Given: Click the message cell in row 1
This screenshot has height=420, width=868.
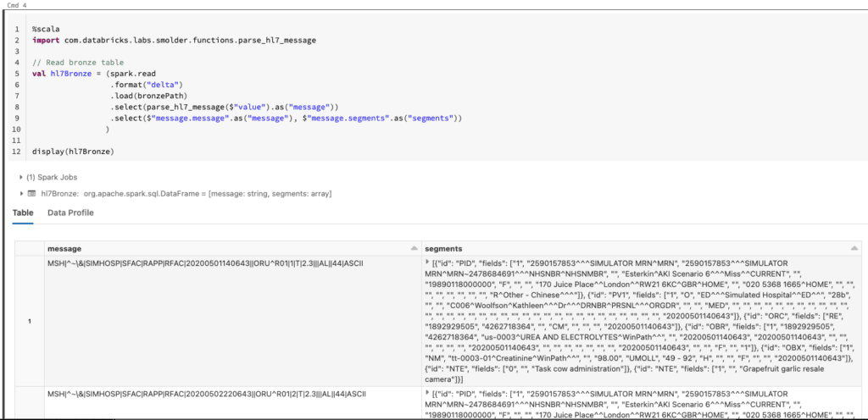Looking at the screenshot, I should click(x=203, y=263).
